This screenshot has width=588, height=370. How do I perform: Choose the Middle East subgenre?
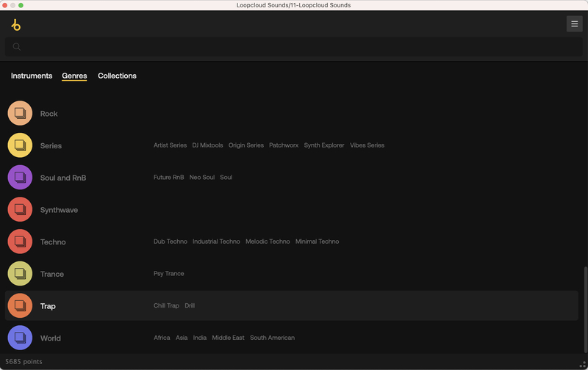tap(228, 338)
